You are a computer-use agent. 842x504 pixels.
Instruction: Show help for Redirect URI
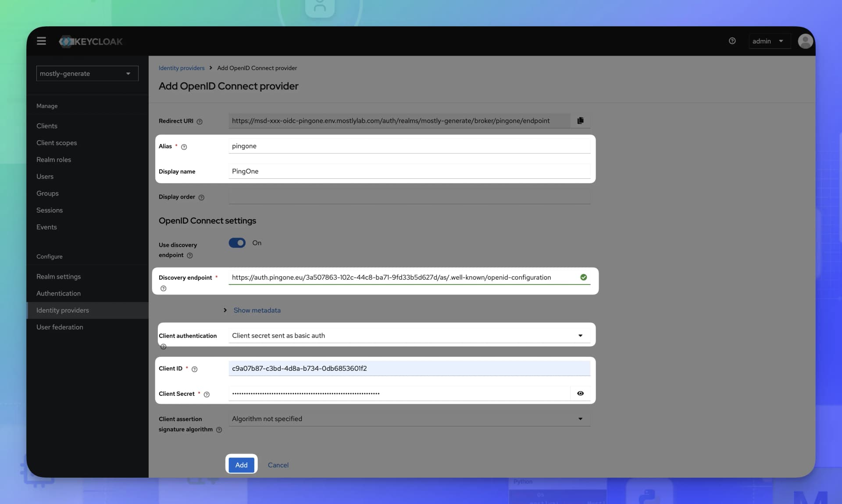click(200, 121)
